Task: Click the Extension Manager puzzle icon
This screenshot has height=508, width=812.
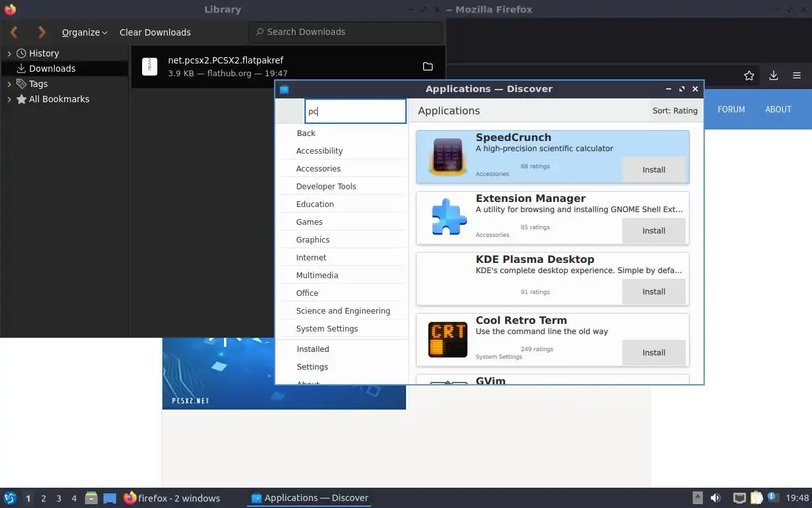Action: pyautogui.click(x=449, y=217)
